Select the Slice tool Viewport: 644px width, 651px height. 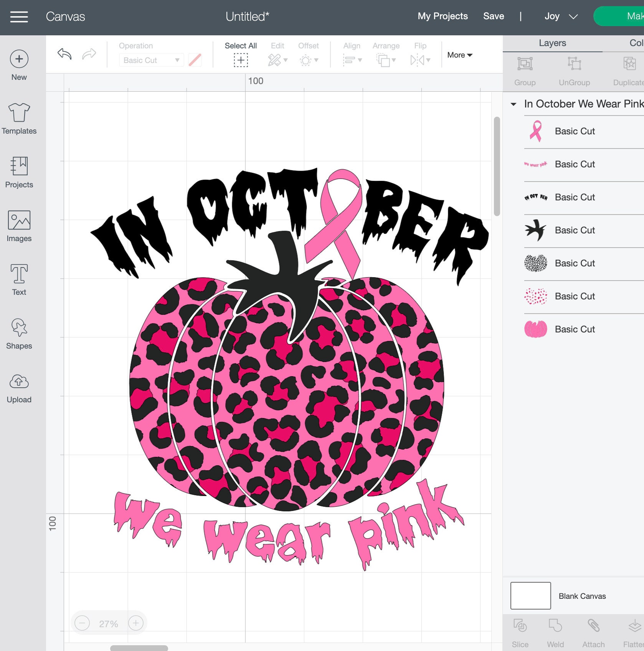click(x=520, y=631)
